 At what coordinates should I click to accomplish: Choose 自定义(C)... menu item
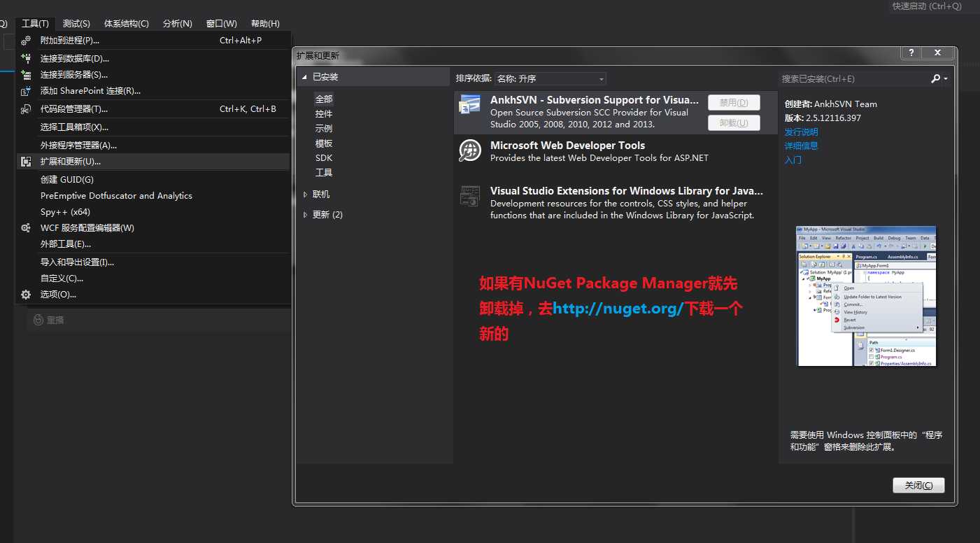[x=153, y=278]
